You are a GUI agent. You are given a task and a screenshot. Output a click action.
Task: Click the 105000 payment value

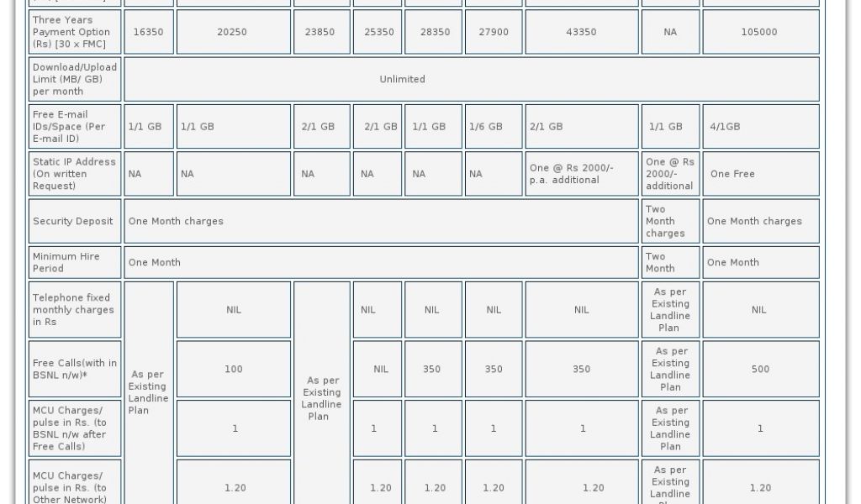[759, 32]
